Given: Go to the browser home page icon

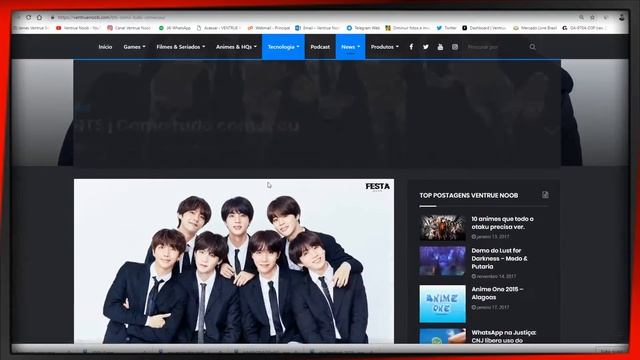Looking at the screenshot, I should pyautogui.click(x=39, y=18).
